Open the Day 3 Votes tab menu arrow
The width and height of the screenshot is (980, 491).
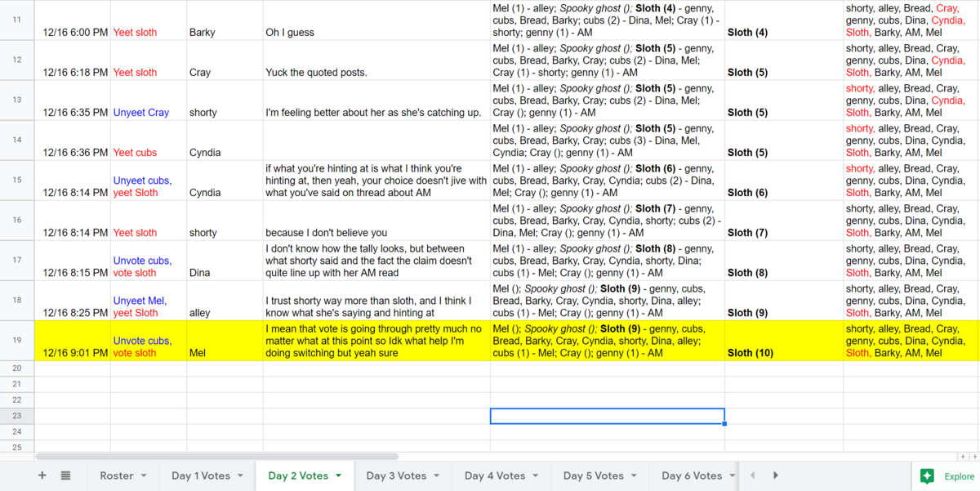[436, 475]
